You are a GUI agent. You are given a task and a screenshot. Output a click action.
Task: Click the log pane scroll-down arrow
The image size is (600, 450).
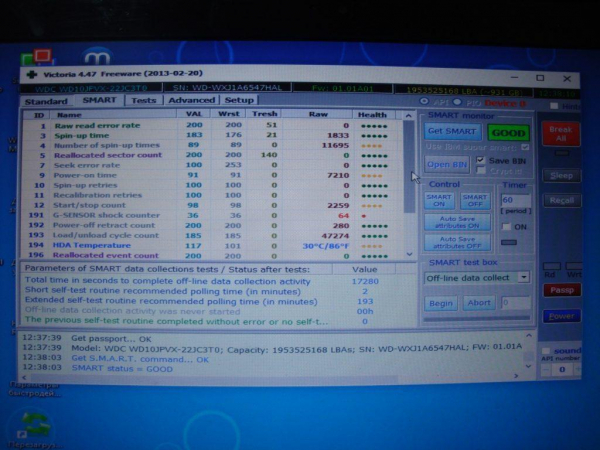pos(528,367)
